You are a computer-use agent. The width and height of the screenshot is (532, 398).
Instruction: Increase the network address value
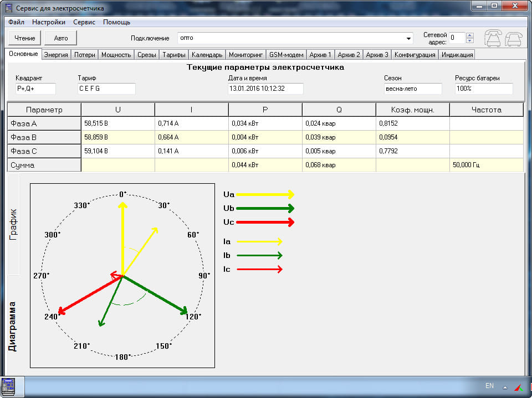[x=470, y=35]
